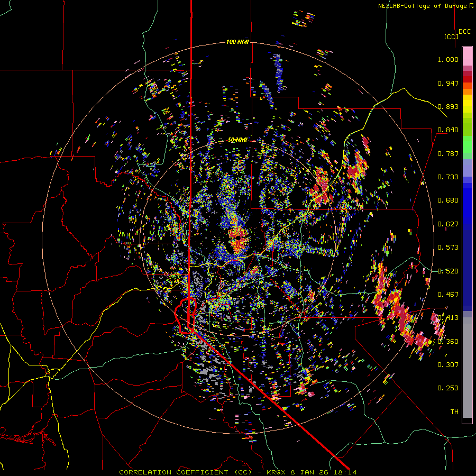The height and width of the screenshot is (476, 476).
Task: Click the pink top segment of the color bar
Action: [x=467, y=56]
